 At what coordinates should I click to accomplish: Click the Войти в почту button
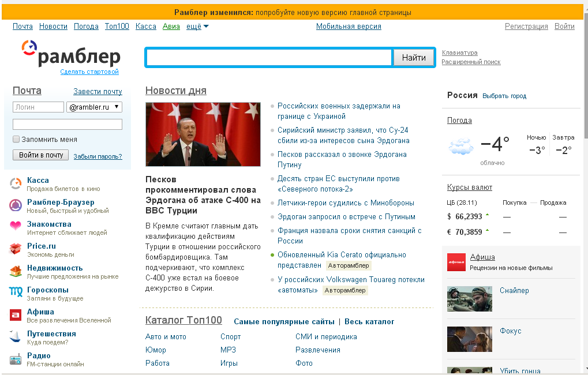[x=40, y=155]
